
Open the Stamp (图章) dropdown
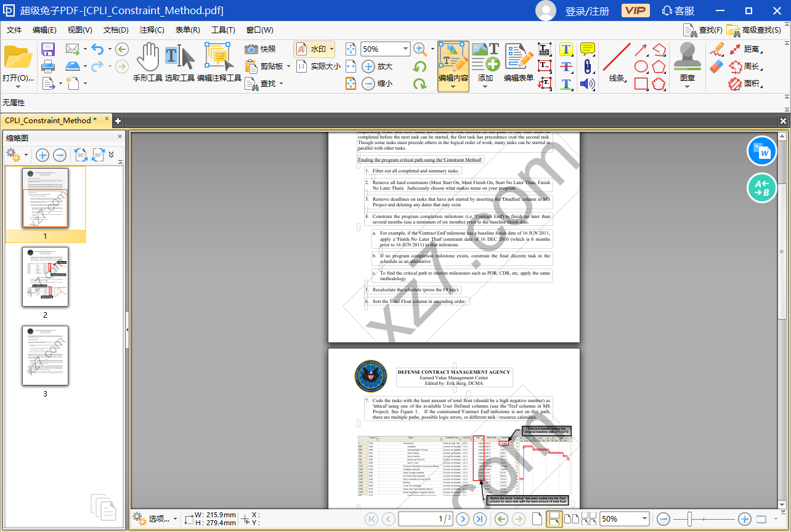(x=688, y=87)
